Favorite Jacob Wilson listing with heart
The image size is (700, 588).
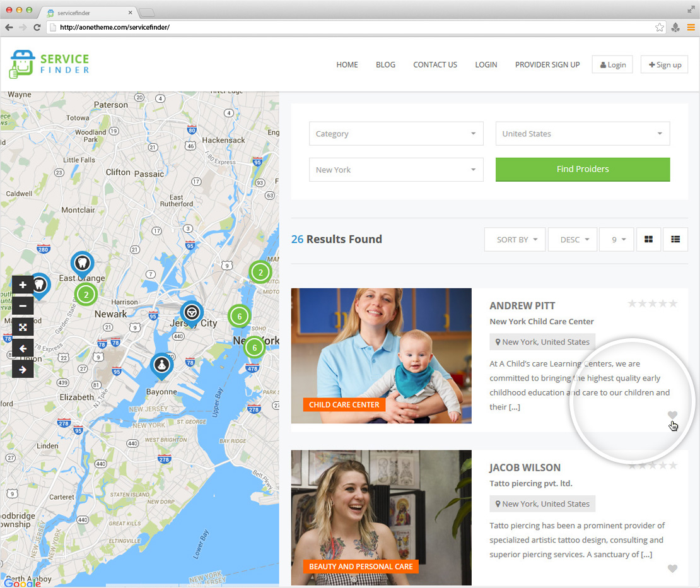click(x=672, y=568)
